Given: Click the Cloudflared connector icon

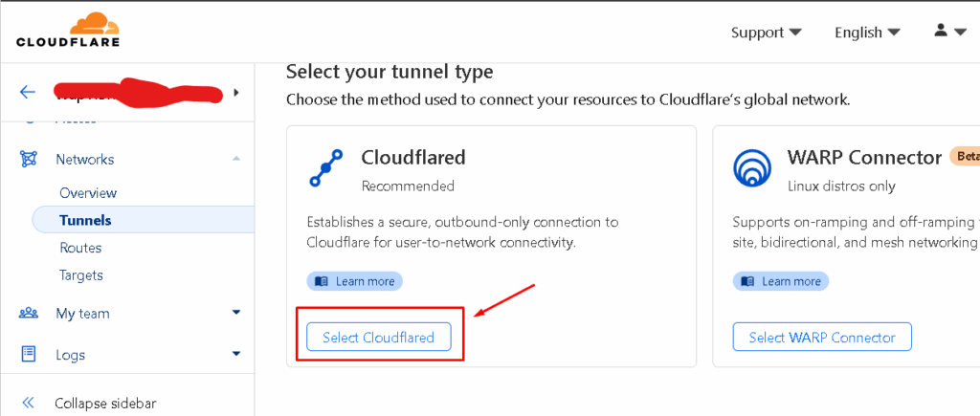Looking at the screenshot, I should click(x=325, y=167).
